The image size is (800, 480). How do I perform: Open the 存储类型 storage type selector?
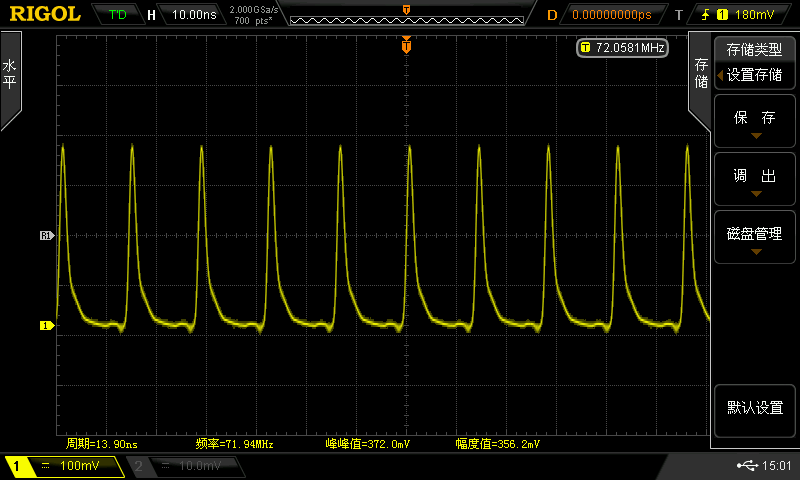click(x=754, y=62)
